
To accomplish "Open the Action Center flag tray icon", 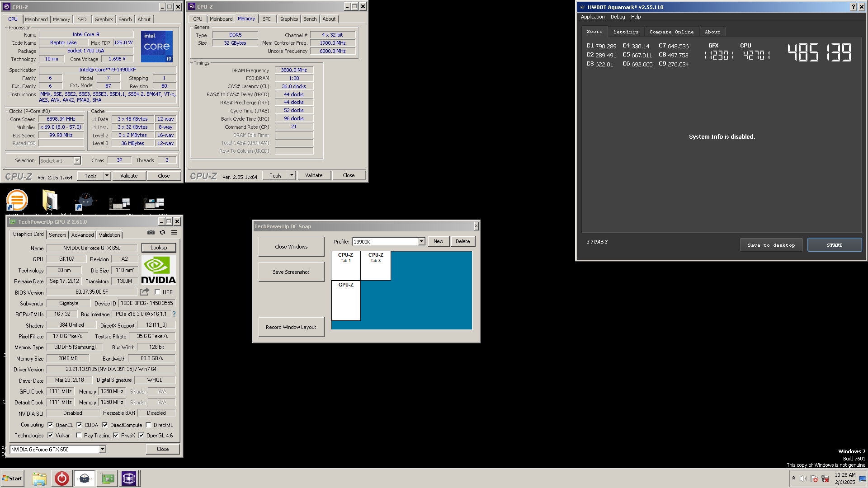I will click(814, 479).
